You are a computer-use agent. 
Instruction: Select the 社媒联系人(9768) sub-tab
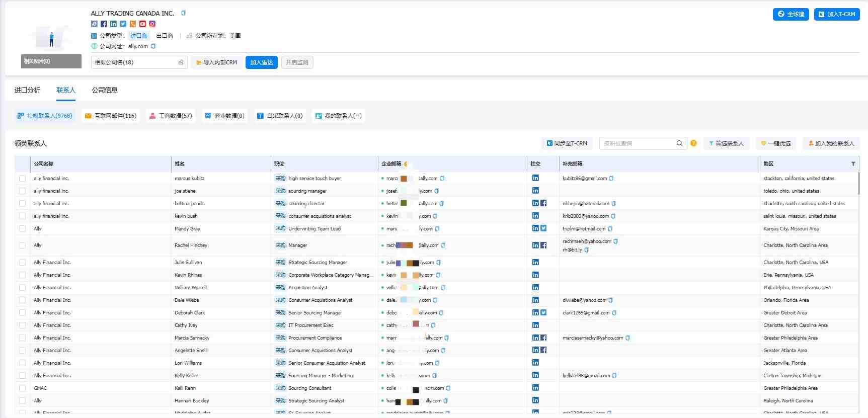[x=45, y=116]
